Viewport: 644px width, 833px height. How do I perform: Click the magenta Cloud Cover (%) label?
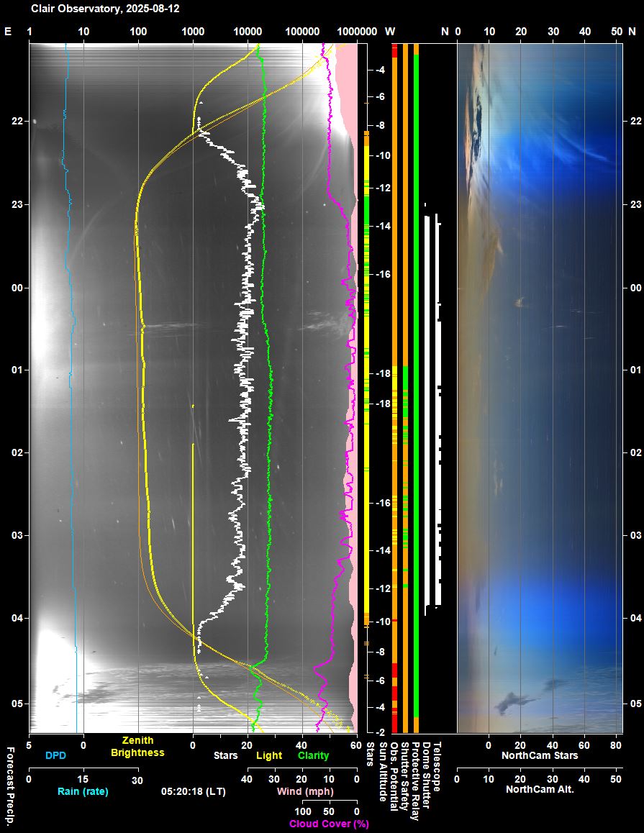329,824
